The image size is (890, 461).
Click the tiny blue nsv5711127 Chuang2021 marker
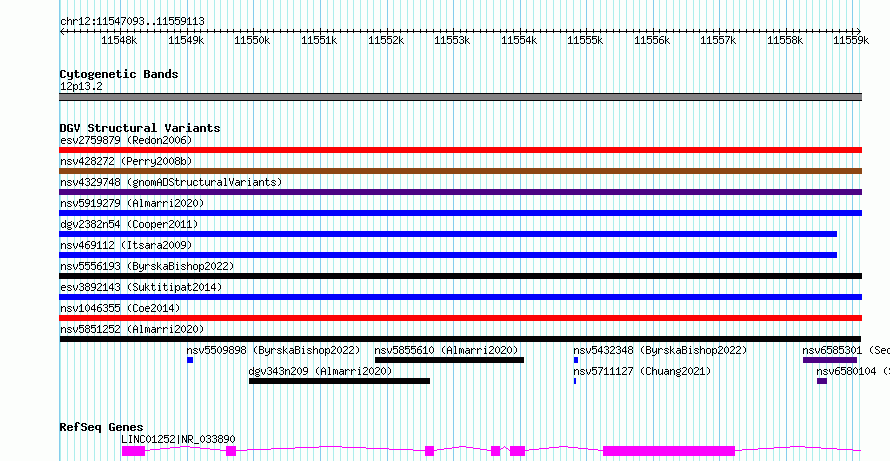tap(575, 381)
